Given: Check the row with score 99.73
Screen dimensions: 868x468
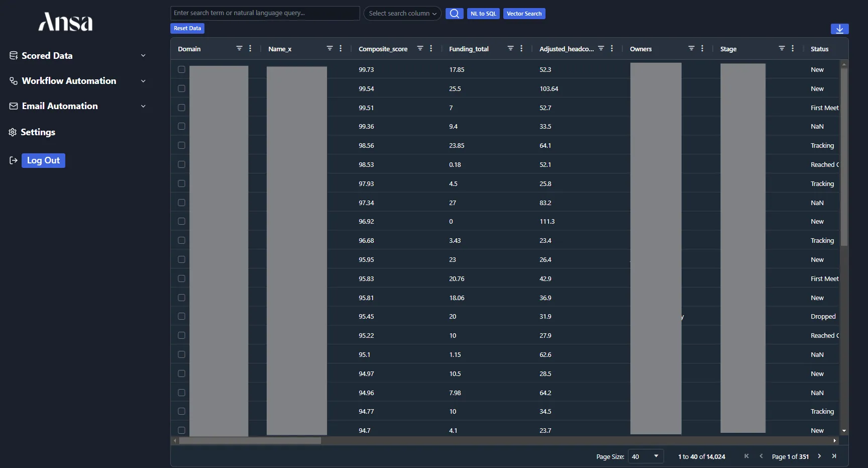Looking at the screenshot, I should (181, 69).
